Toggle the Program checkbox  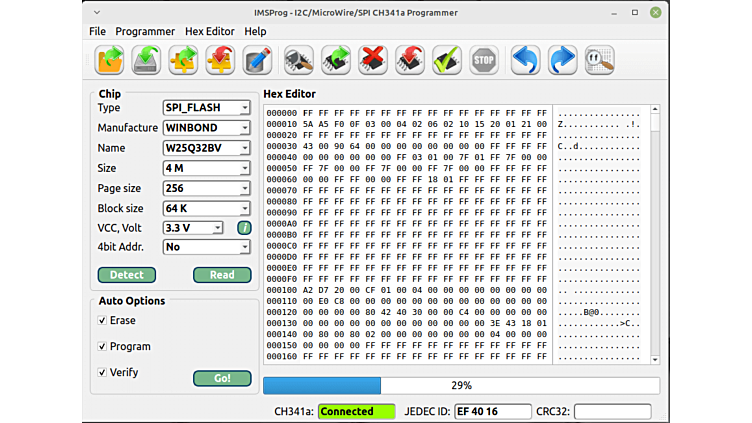tap(103, 347)
